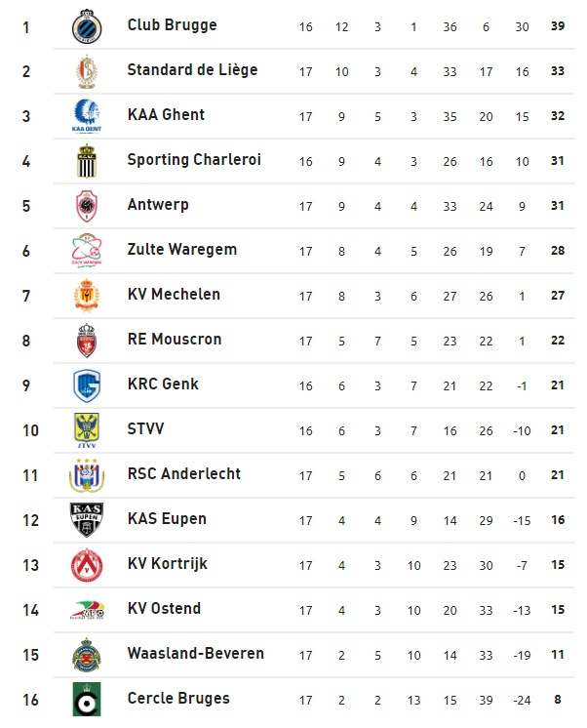587x728 pixels.
Task: Click the STVV yellow crest
Action: click(87, 430)
